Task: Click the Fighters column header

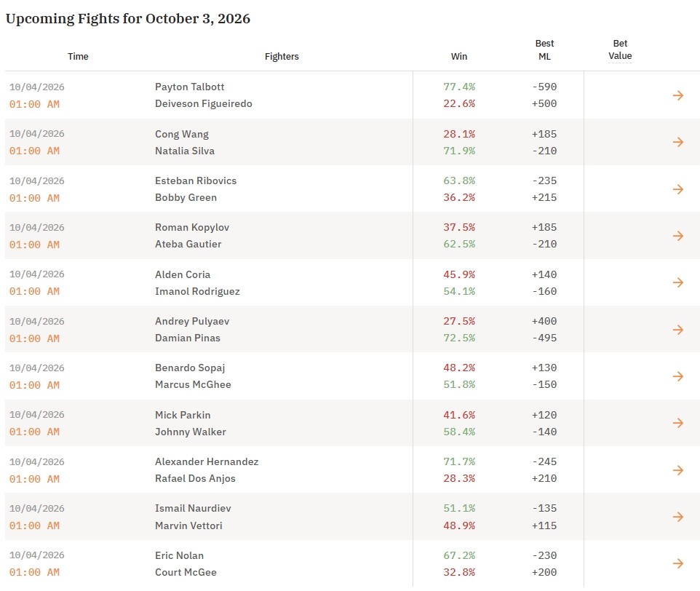Action: [282, 56]
